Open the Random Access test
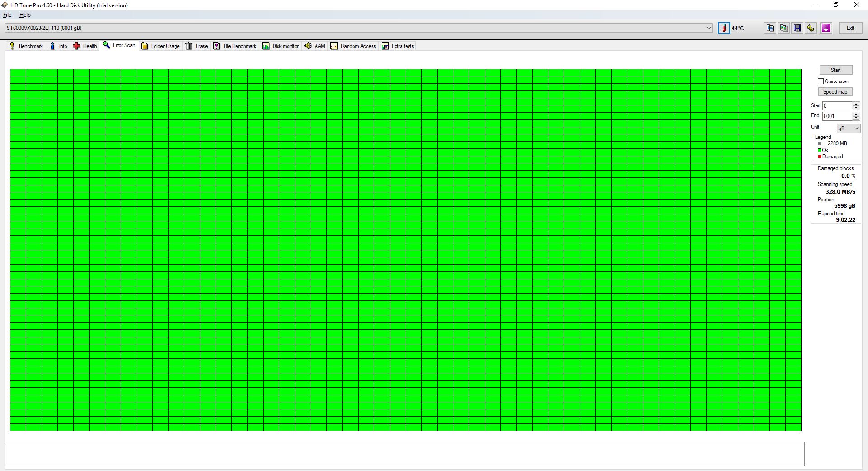This screenshot has height=471, width=868. [354, 46]
